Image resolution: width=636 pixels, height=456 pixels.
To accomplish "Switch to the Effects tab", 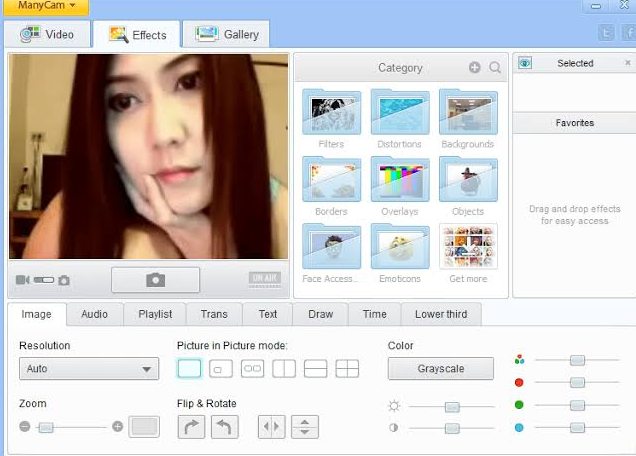I will (138, 35).
